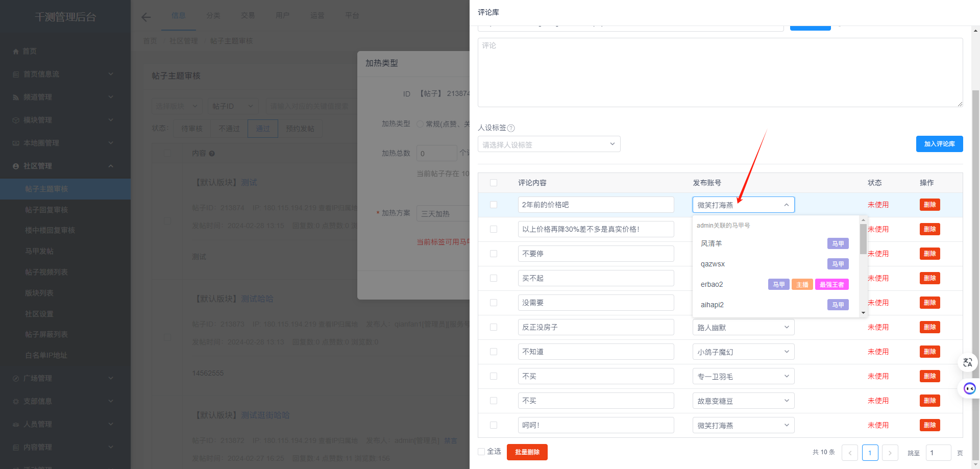The image size is (980, 469).
Task: Click the account dropdown list scrollbar
Action: pos(863,239)
